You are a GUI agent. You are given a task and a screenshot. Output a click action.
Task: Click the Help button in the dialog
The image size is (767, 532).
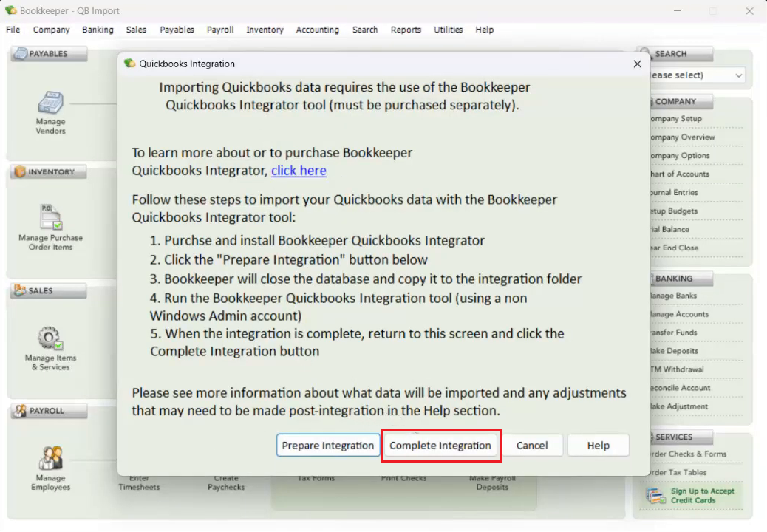(x=599, y=446)
